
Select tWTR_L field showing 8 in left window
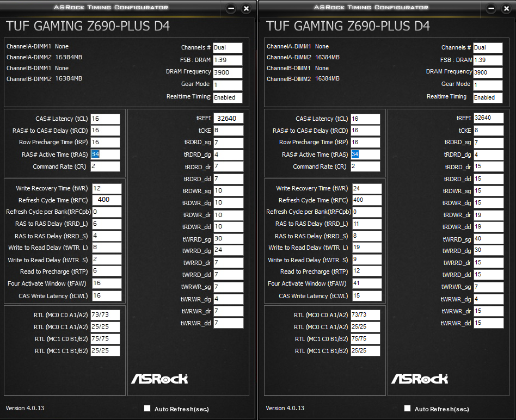pos(107,248)
